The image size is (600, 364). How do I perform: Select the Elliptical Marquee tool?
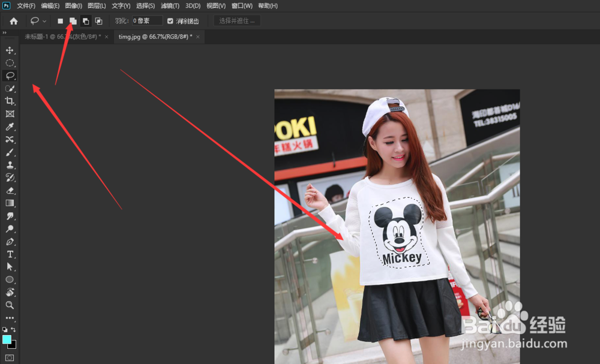click(x=10, y=63)
